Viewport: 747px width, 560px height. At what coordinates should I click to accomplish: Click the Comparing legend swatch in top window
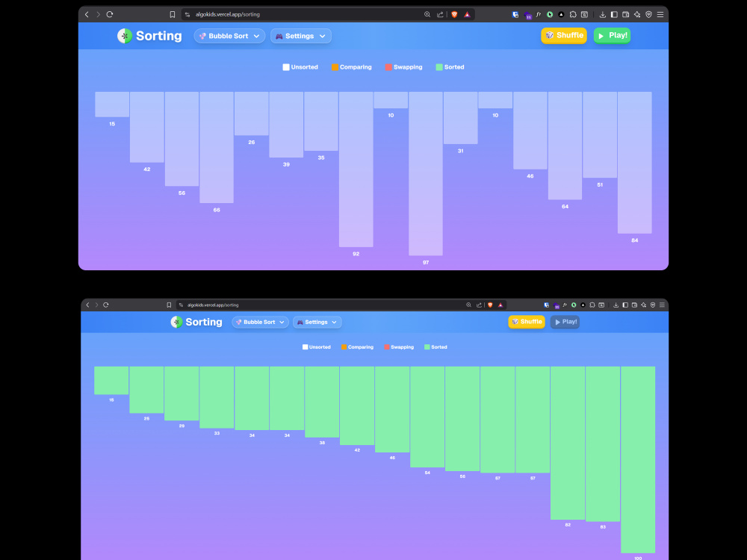click(x=335, y=67)
